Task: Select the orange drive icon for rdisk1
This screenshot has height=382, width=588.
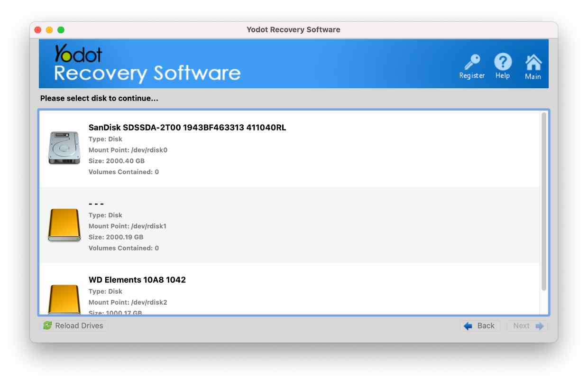Action: [64, 225]
